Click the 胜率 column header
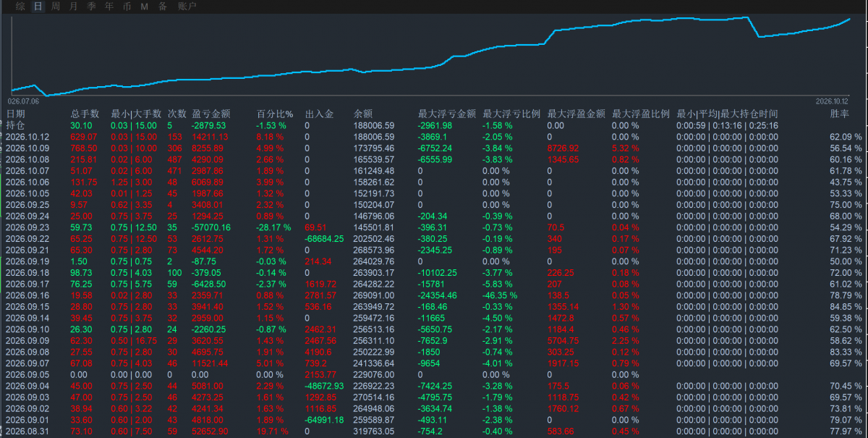Viewport: 868px width, 438px height. (x=840, y=114)
